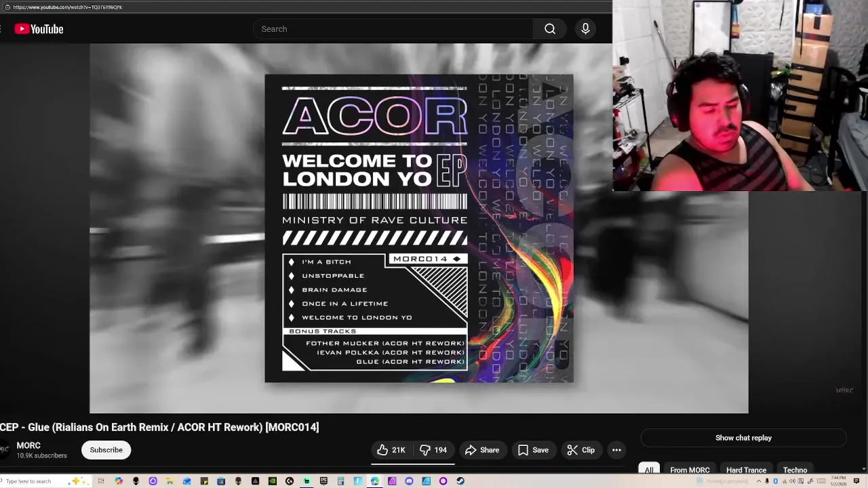Viewport: 868px width, 488px height.
Task: Open File Explorer from the taskbar
Action: 170,481
